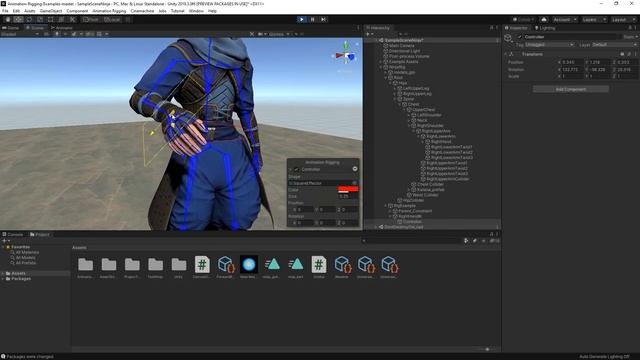Image resolution: width=640 pixels, height=360 pixels.
Task: Click the Auto Generate Lighting Off status
Action: (x=604, y=357)
